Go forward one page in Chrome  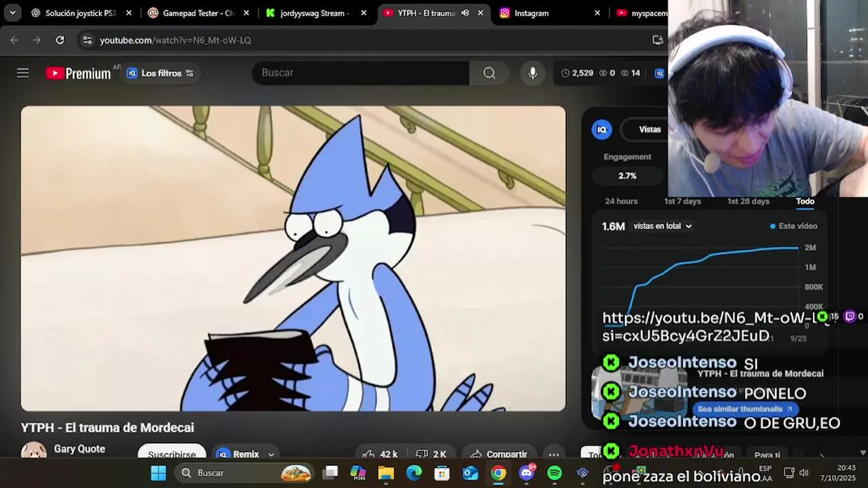click(37, 40)
